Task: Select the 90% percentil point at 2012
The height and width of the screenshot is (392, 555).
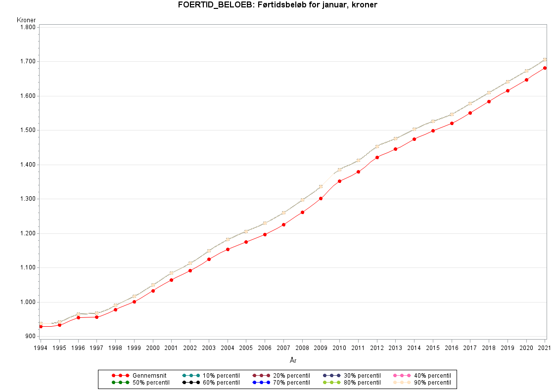Action: pos(377,146)
